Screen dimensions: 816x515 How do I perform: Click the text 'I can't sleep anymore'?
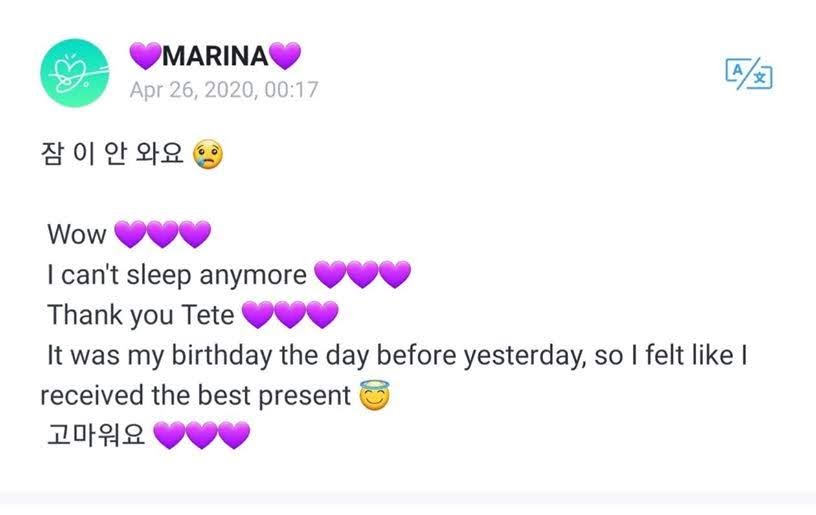click(x=177, y=275)
